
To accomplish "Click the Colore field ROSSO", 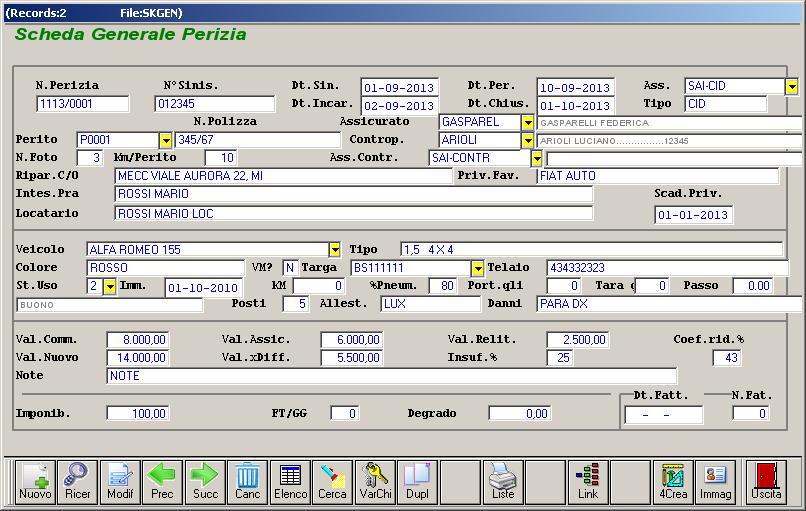I will pos(166,268).
